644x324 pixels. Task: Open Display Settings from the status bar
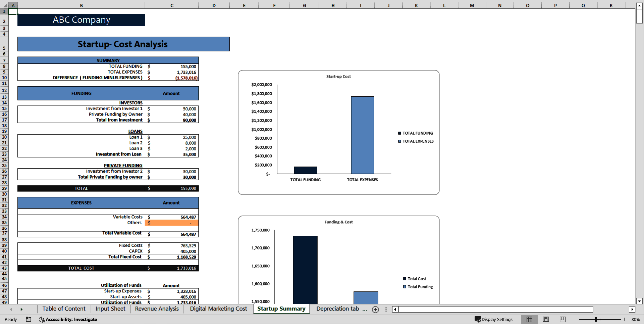tap(494, 319)
